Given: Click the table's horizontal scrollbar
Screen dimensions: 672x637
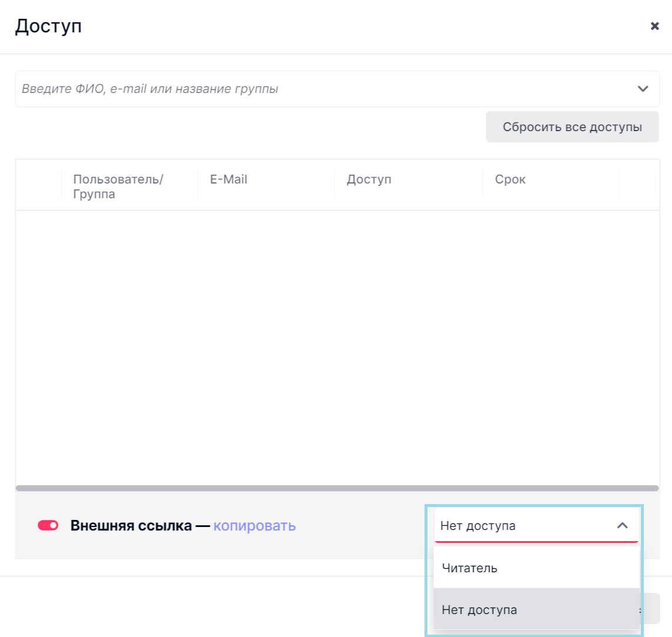Looking at the screenshot, I should click(x=337, y=488).
